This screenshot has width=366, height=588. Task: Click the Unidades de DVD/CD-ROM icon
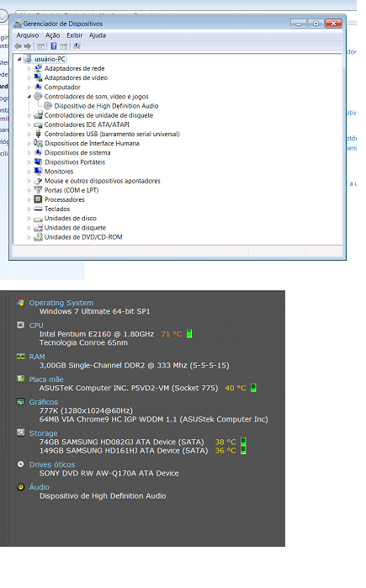click(38, 237)
